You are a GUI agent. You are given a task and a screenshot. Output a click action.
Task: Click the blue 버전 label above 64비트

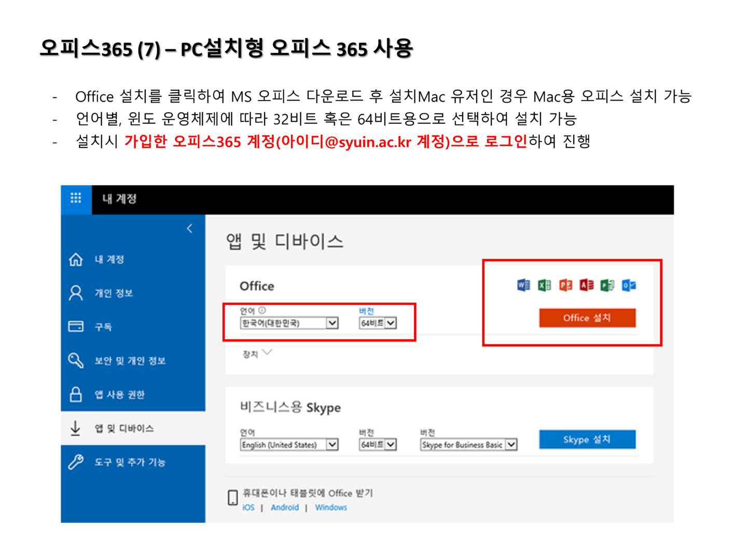[x=366, y=311]
